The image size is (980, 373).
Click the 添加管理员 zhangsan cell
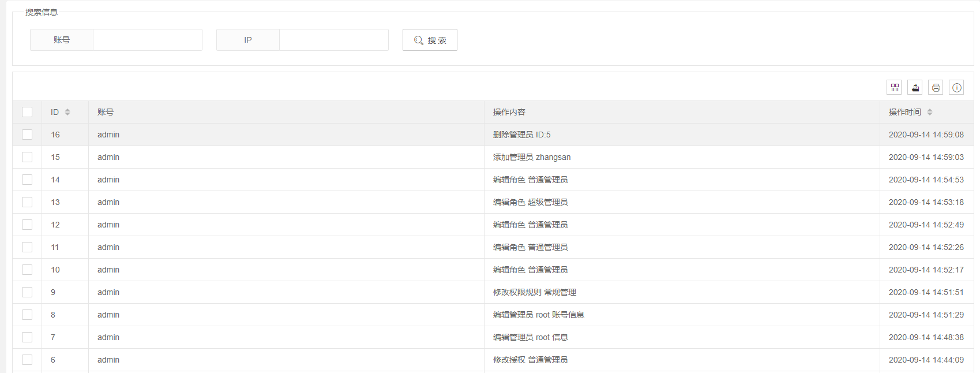[x=682, y=157]
